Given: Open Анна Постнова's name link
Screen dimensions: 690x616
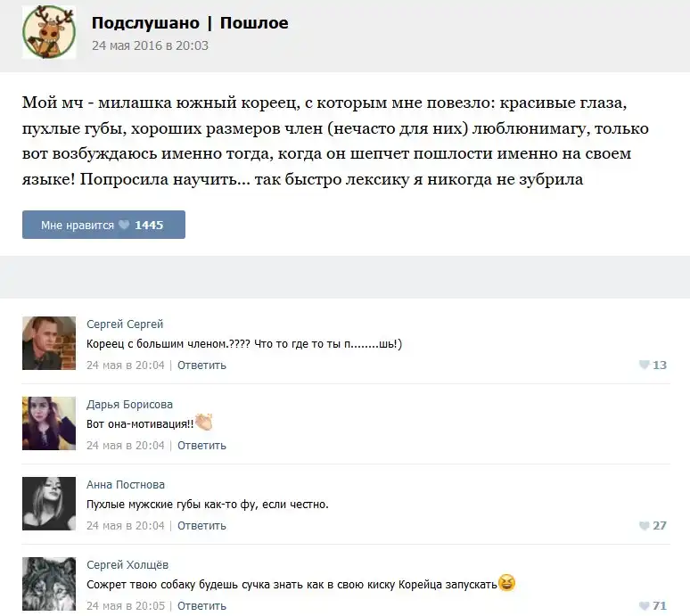Looking at the screenshot, I should click(126, 484).
